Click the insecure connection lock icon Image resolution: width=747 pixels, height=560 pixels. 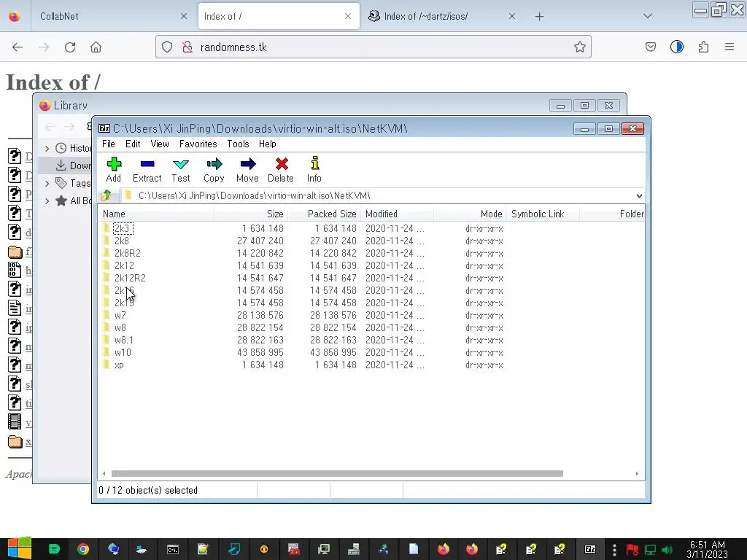(x=187, y=47)
